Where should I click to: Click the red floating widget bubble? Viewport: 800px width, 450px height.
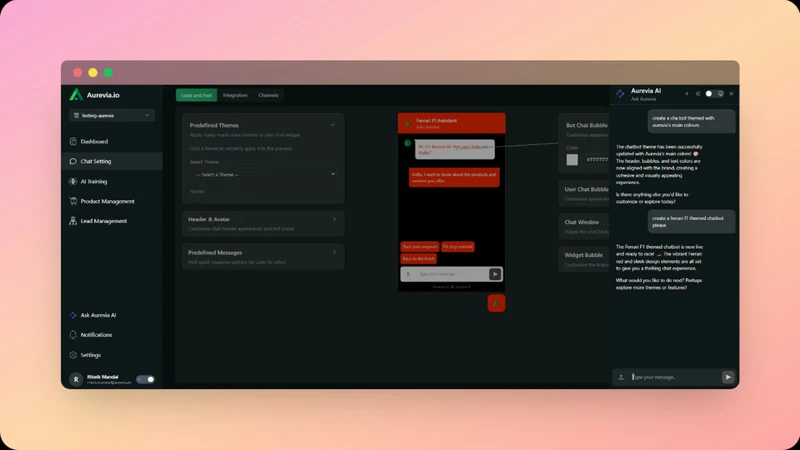tap(496, 303)
